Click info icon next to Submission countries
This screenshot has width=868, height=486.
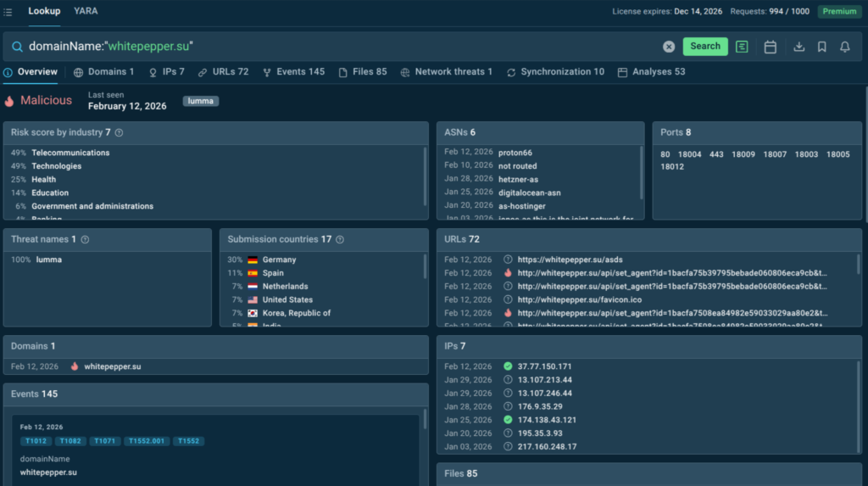coord(340,240)
